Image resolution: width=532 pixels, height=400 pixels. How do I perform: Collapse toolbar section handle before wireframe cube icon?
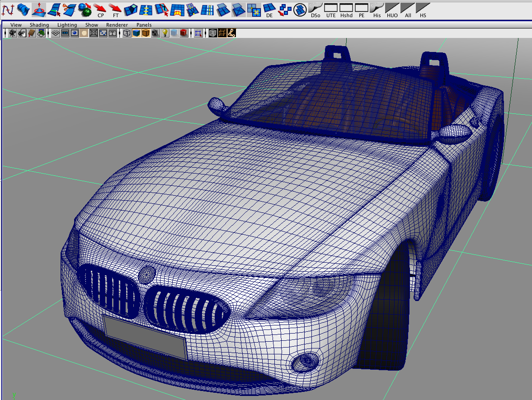click(x=120, y=33)
